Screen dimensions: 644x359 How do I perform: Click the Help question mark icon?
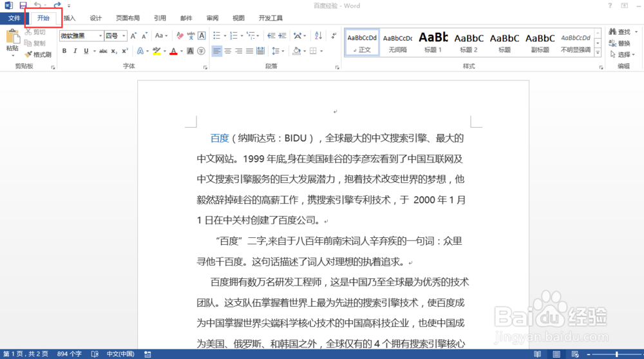[610, 5]
